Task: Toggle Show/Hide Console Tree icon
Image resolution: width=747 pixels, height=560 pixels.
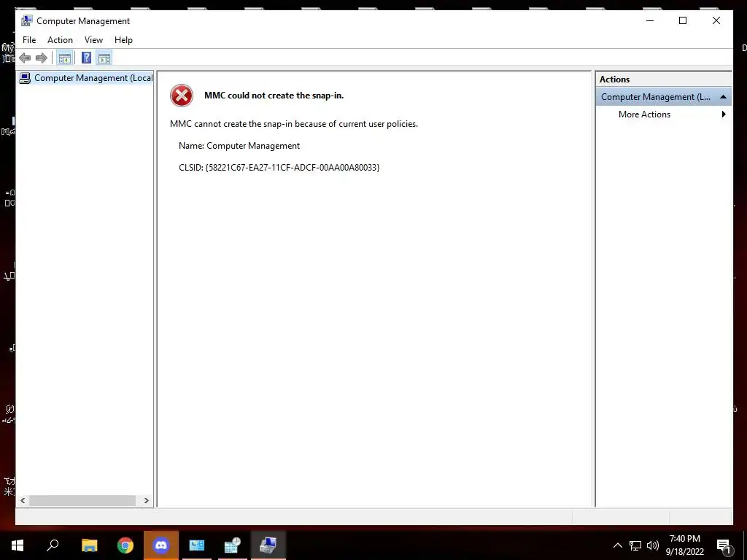Action: (64, 58)
